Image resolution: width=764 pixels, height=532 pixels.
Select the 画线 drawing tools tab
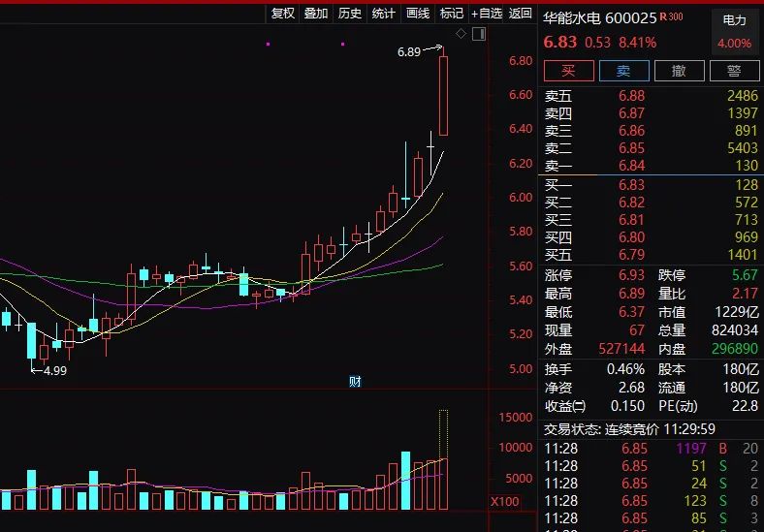point(418,13)
